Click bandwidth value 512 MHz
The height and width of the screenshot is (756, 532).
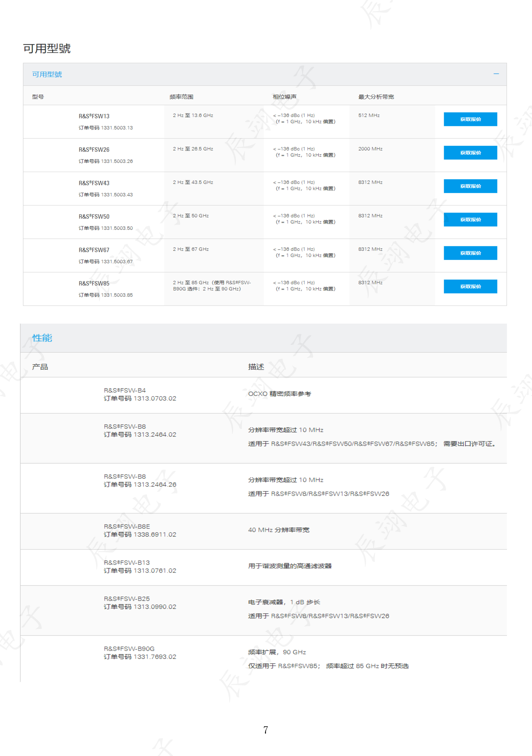click(x=369, y=115)
